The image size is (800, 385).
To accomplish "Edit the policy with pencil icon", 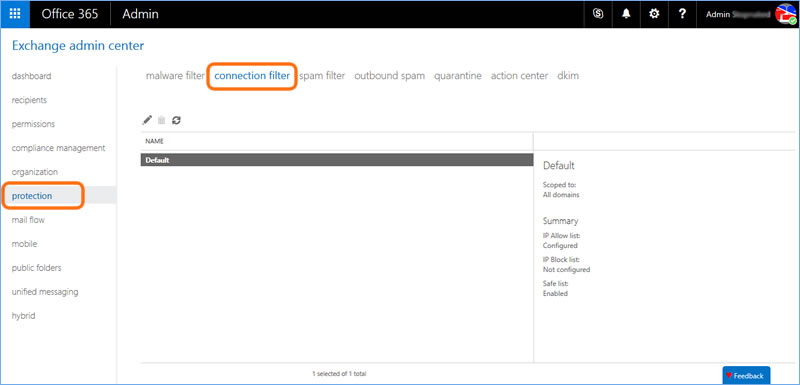I will pos(147,120).
